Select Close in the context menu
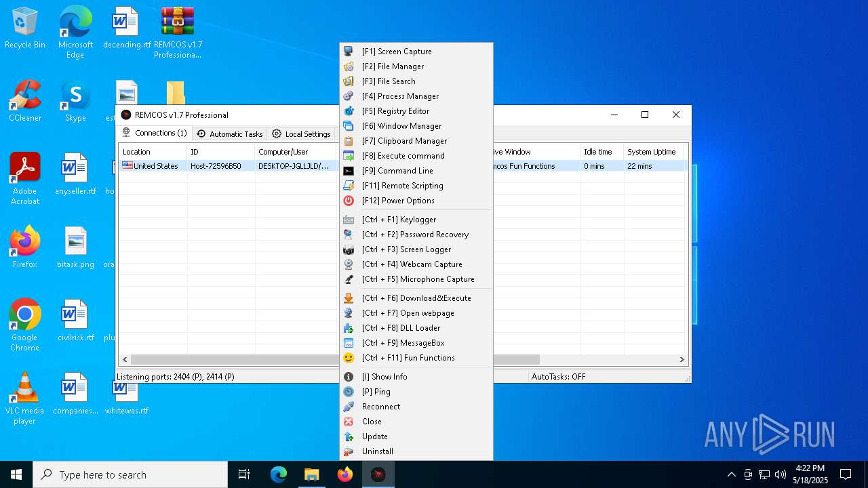Viewport: 868px width, 488px height. coord(416,422)
